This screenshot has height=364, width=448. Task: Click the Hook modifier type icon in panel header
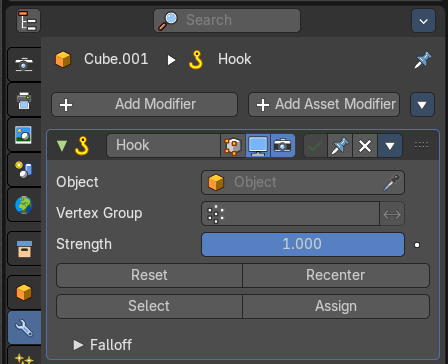(82, 146)
